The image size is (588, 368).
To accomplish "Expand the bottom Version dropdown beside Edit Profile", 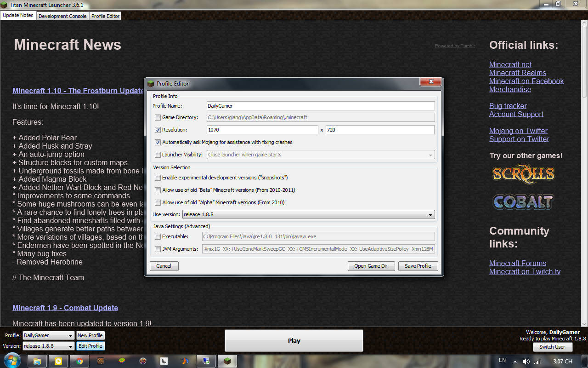I will (48, 346).
